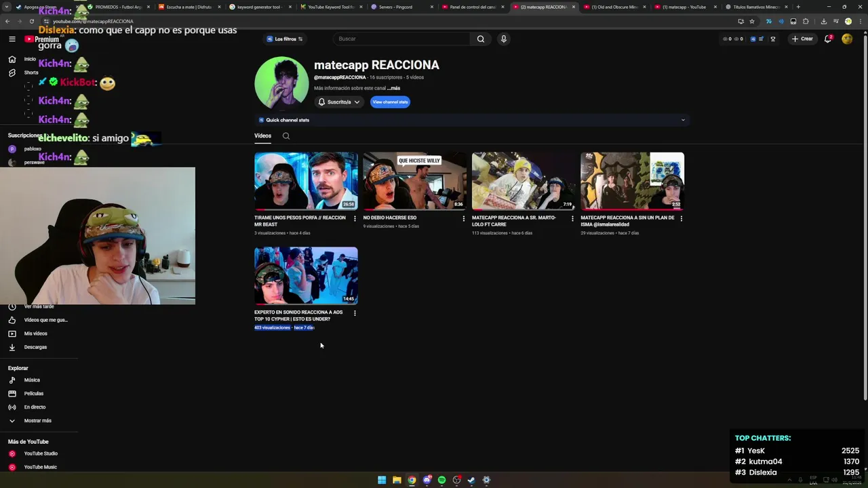Open TIRAME UNOS PESOS PORFA video thumbnail
This screenshot has width=868, height=488.
306,181
